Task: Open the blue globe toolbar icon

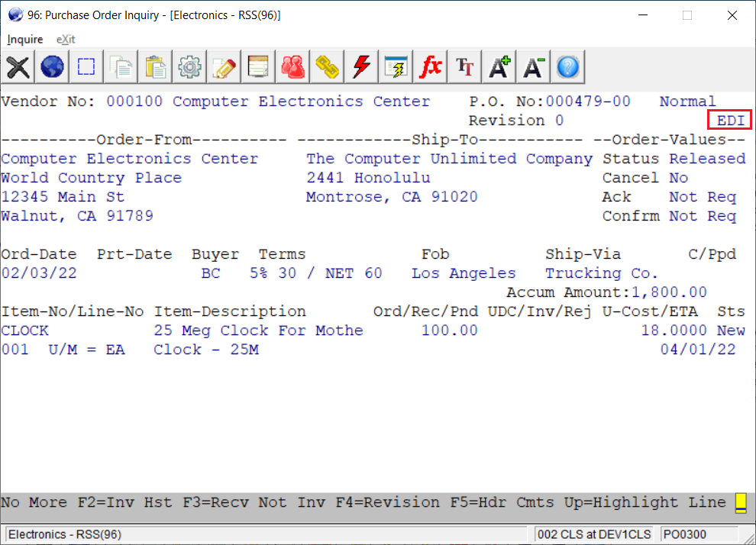Action: (52, 66)
